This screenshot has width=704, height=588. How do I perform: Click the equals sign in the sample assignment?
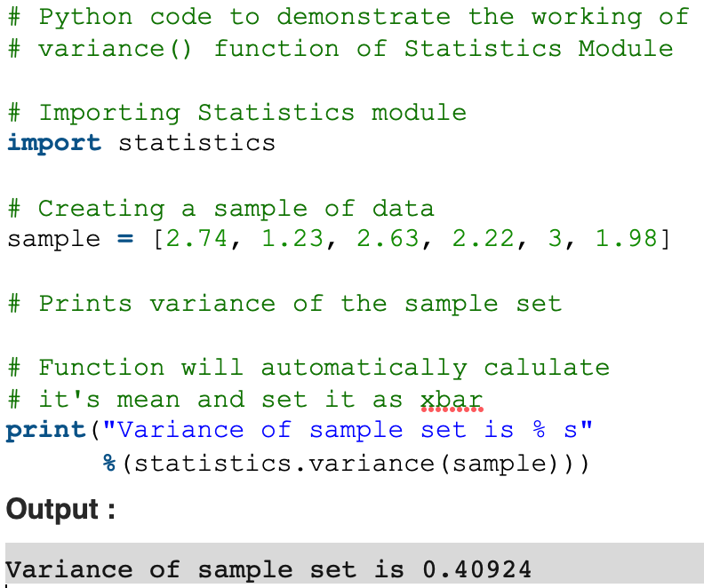pyautogui.click(x=124, y=239)
